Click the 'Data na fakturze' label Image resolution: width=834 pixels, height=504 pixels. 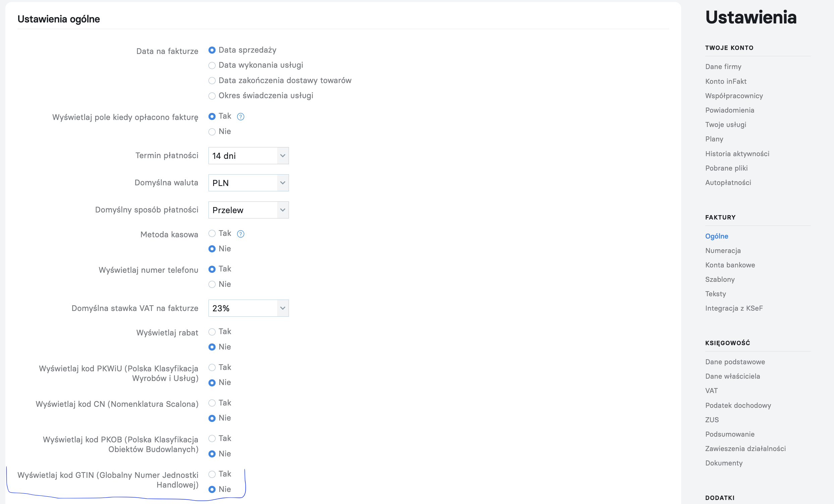(x=167, y=51)
